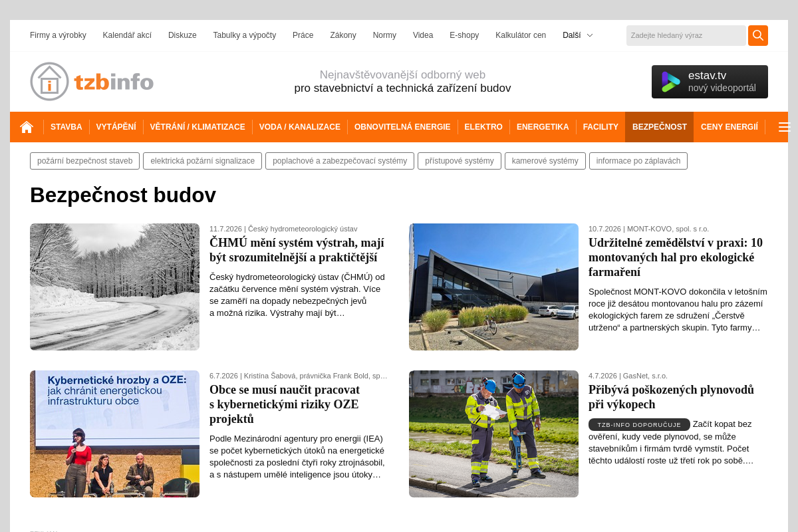Image resolution: width=798 pixels, height=532 pixels.
Task: Open the estav.tv videoportal play icon
Action: 670,82
